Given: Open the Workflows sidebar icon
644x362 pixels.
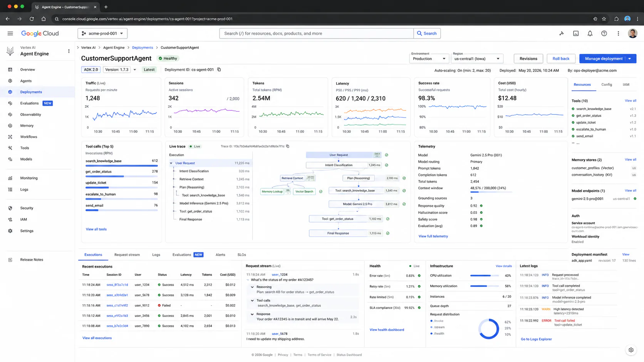Looking at the screenshot, I should click(x=10, y=137).
